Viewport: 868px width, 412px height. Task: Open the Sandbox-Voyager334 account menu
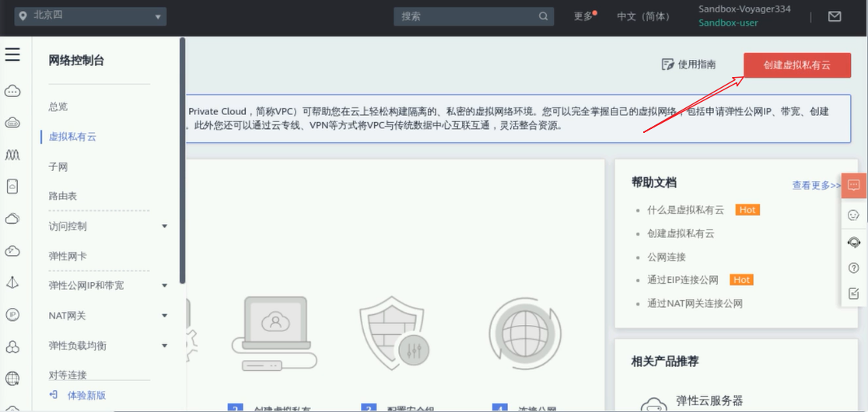(x=744, y=9)
